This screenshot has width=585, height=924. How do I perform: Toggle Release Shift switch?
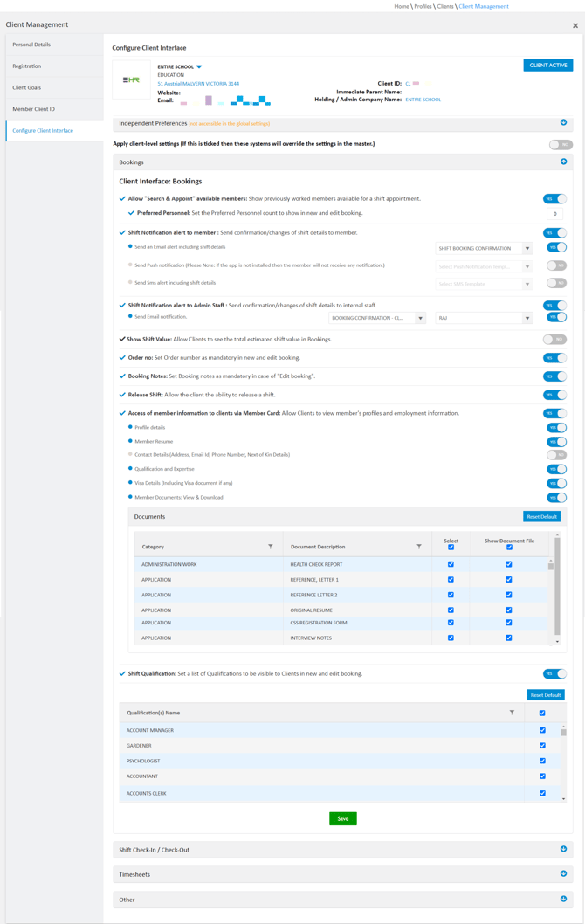coord(554,395)
